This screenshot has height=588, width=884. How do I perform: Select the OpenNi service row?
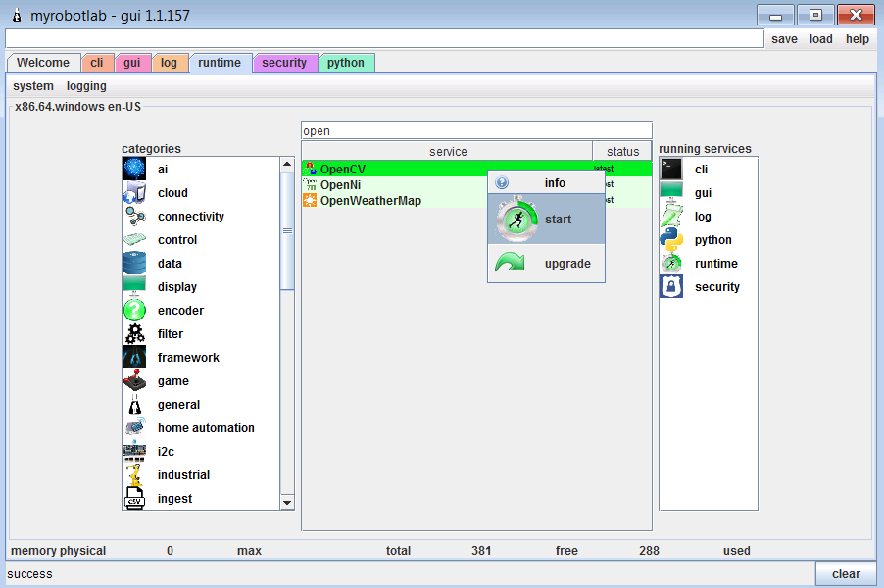476,184
